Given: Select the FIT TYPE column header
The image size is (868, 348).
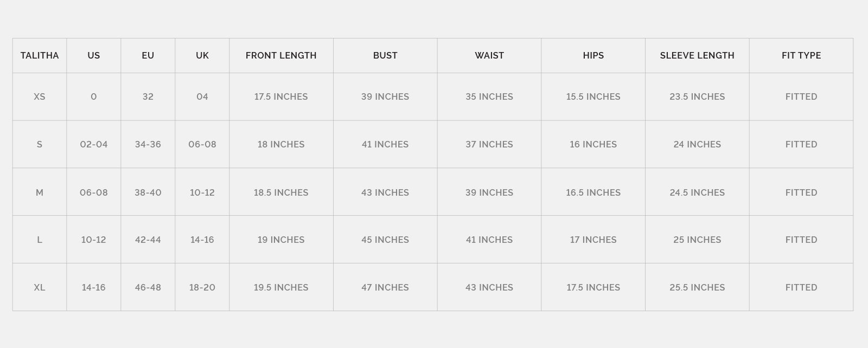Looking at the screenshot, I should pos(801,55).
